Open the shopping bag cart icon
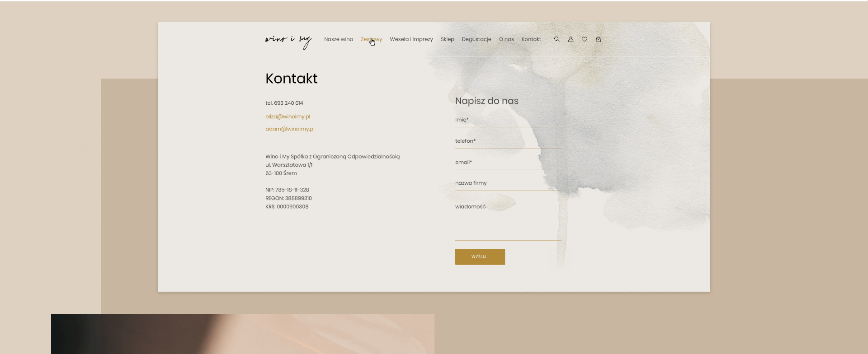 598,39
